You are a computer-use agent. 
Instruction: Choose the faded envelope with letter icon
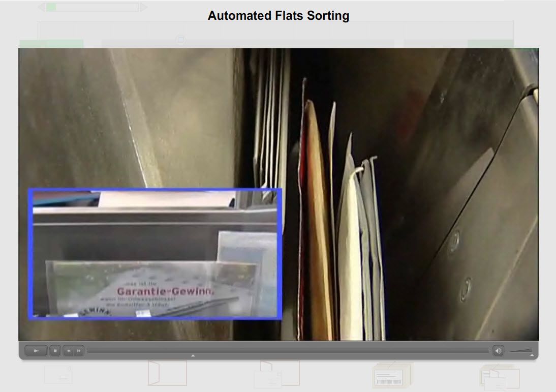coord(276,374)
